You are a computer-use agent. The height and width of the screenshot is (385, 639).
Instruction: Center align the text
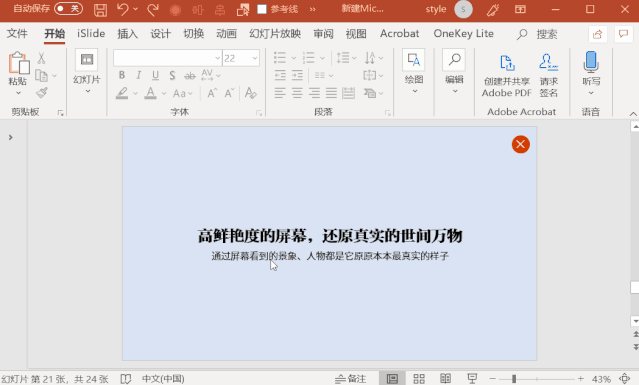297,93
